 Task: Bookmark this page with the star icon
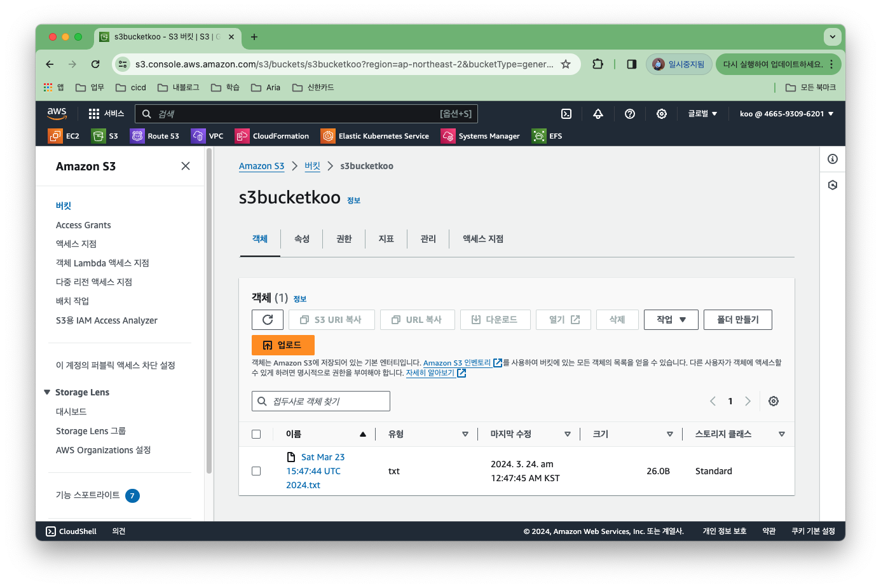pyautogui.click(x=566, y=64)
